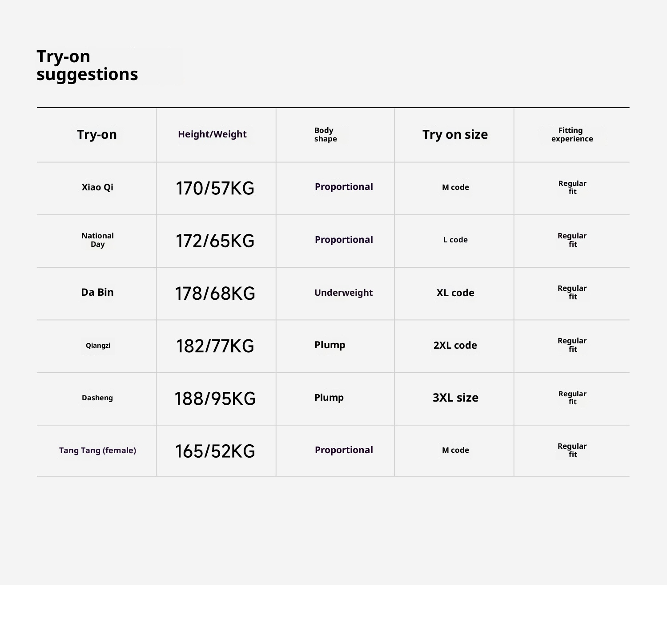
Task: Select the National Day name cell
Action: [97, 240]
